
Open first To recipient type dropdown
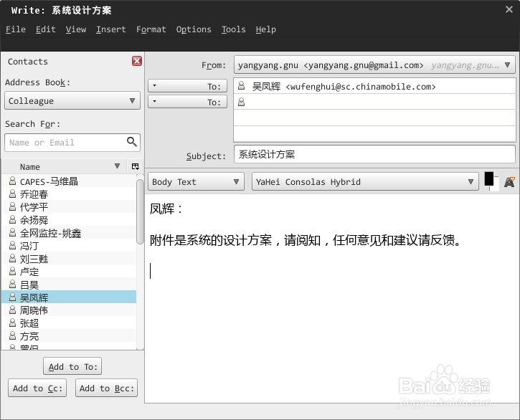[187, 86]
